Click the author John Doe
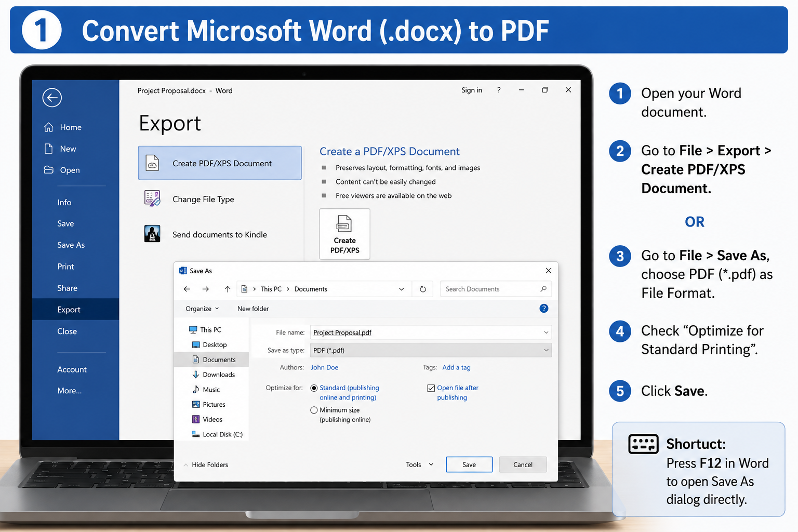This screenshot has height=532, width=798. [324, 367]
